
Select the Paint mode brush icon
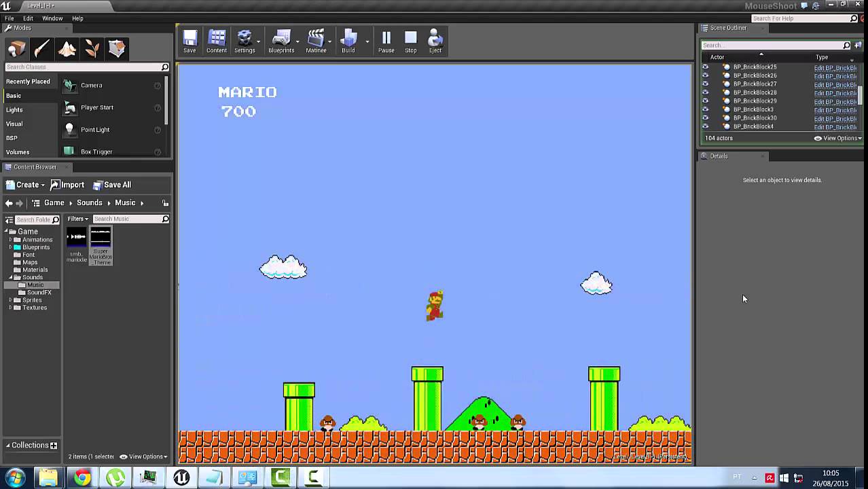(41, 48)
